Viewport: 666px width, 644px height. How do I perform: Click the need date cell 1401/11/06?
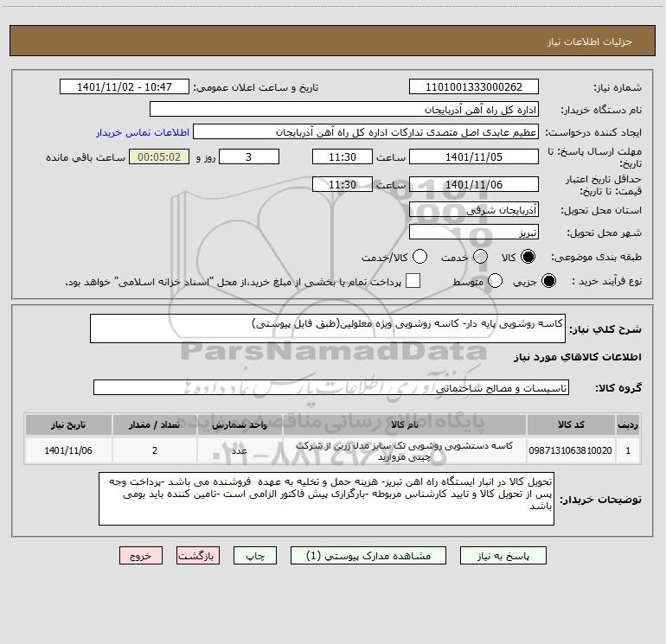coord(68,450)
